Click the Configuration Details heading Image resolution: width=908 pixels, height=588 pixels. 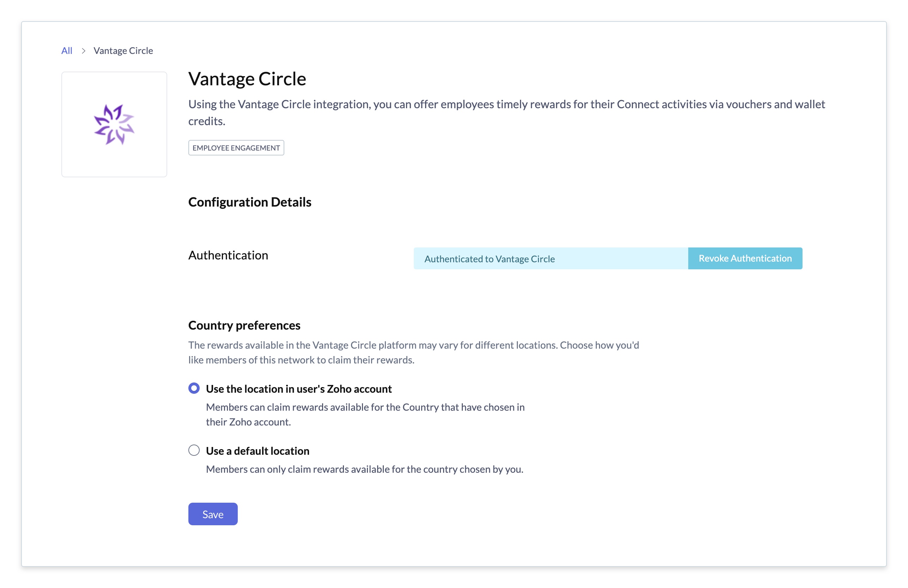coord(250,202)
